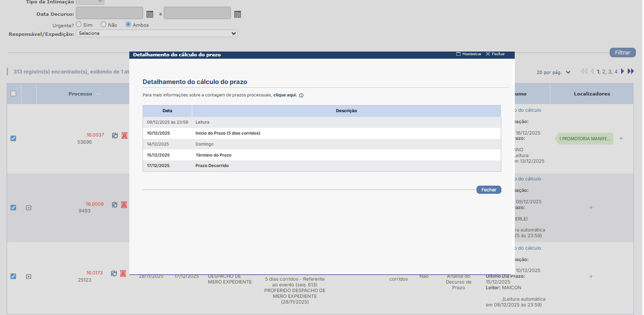The width and height of the screenshot is (644, 315).
Task: Click the info icon after 'clique aqui'
Action: 301,95
